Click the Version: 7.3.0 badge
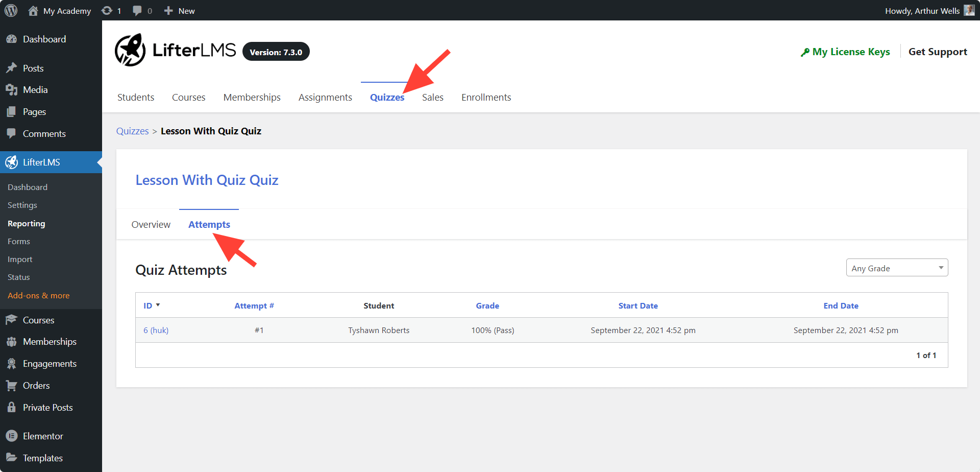The height and width of the screenshot is (472, 980). click(276, 52)
